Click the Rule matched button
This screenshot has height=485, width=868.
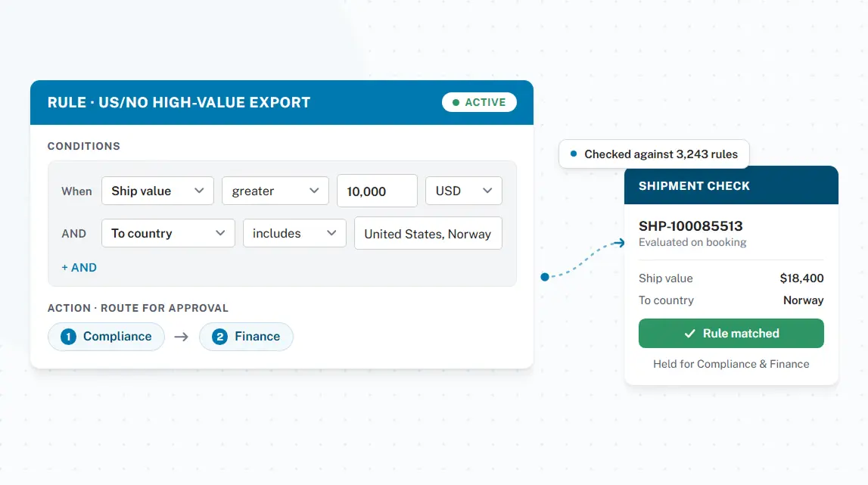pos(731,334)
